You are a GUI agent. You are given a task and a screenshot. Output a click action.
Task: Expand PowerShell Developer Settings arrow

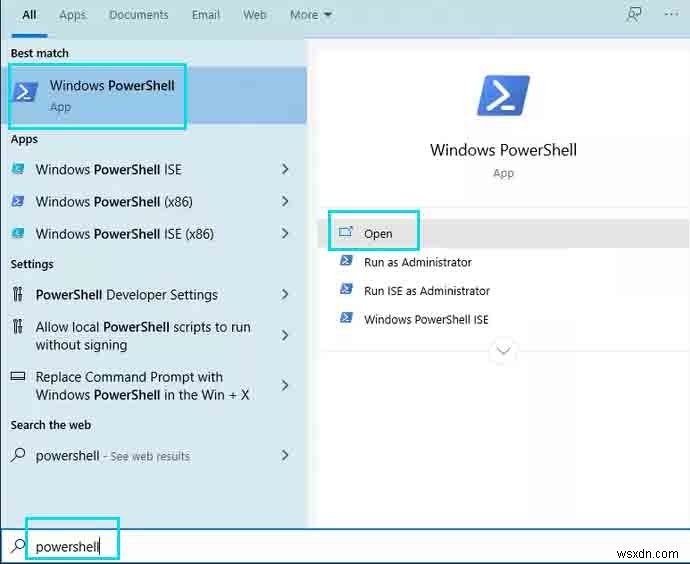[285, 294]
